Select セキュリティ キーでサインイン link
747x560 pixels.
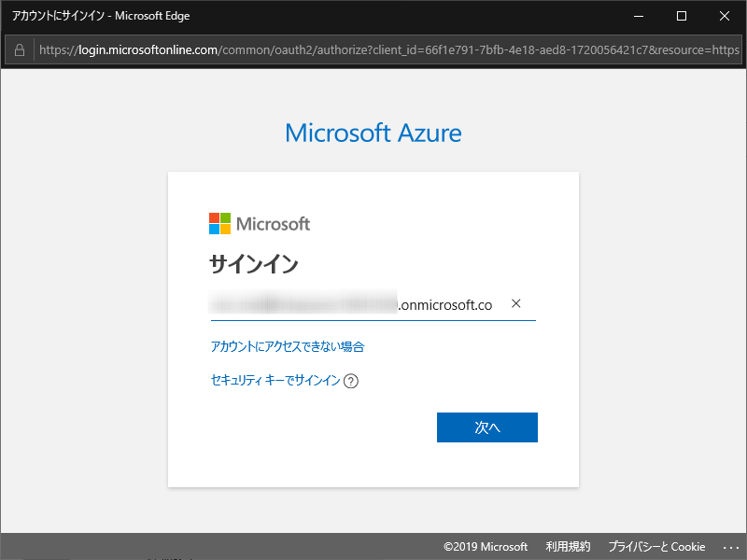pos(275,380)
